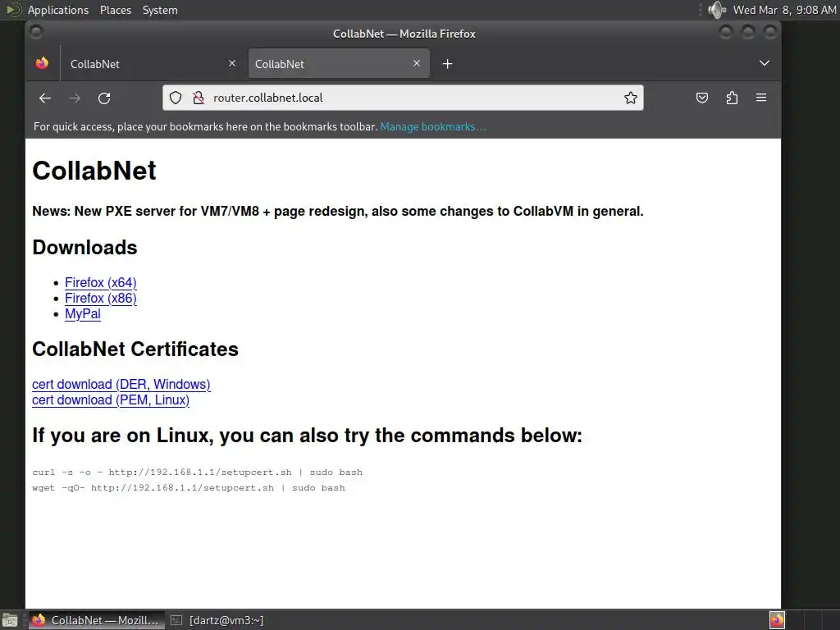The height and width of the screenshot is (630, 840).
Task: Close the active second CollabNet tab
Action: [417, 63]
